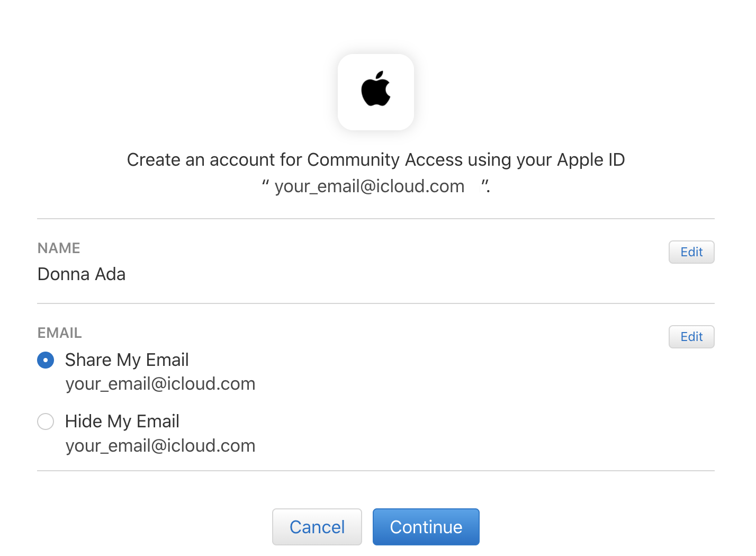Click the address beneath Hide My Email
Viewport: 756px width, 556px height.
(x=160, y=446)
